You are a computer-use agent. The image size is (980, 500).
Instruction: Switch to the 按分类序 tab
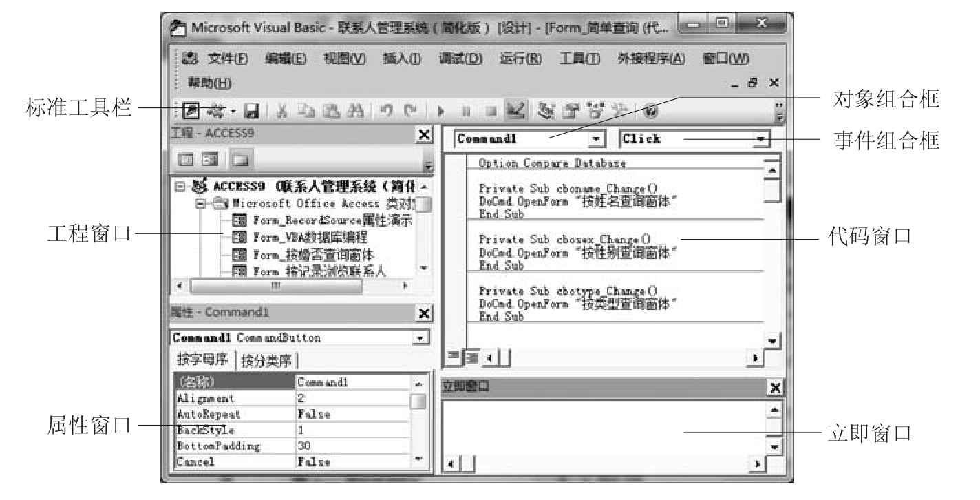[266, 360]
